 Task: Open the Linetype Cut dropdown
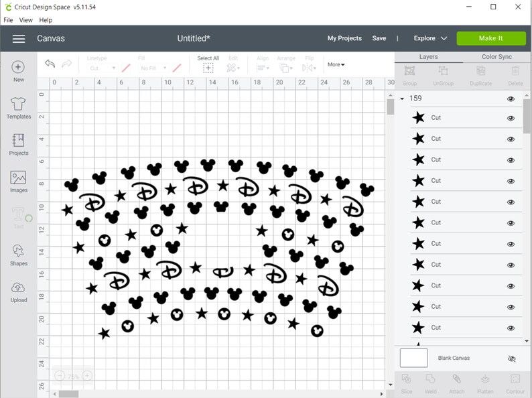(x=103, y=68)
